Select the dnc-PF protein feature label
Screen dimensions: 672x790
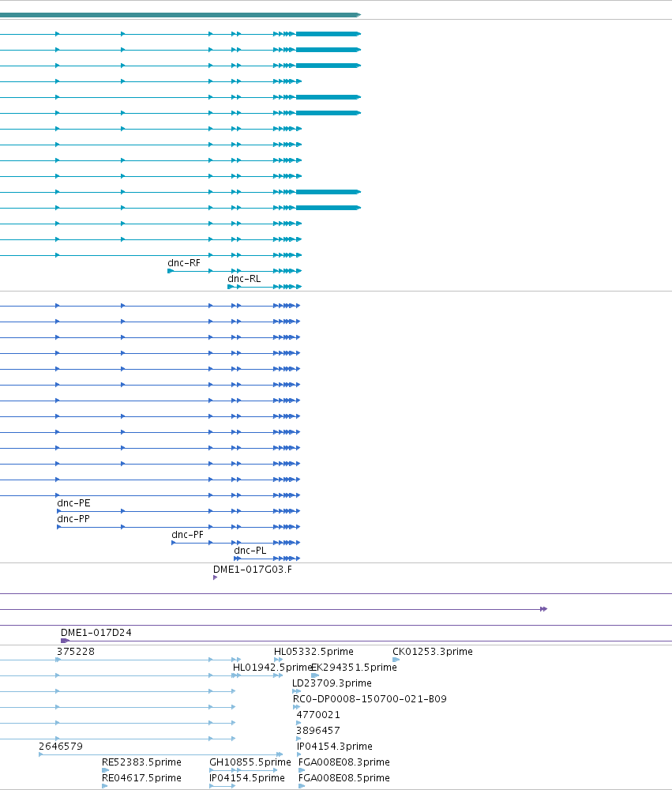coord(187,535)
